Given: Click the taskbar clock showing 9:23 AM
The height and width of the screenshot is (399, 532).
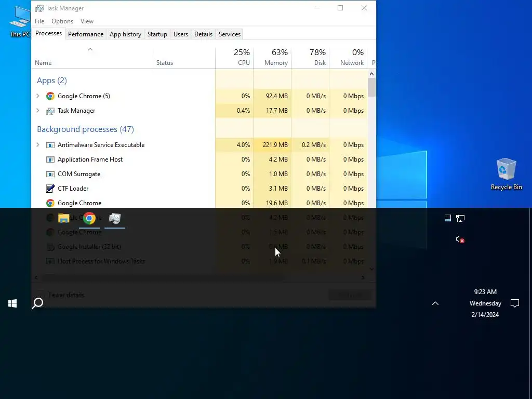Looking at the screenshot, I should tap(485, 303).
